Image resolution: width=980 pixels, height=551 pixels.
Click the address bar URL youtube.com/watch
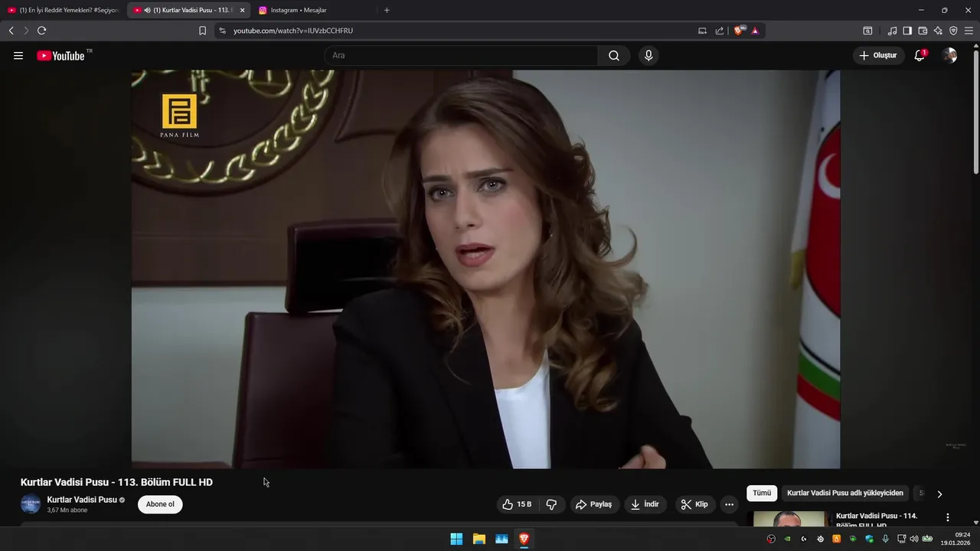293,31
